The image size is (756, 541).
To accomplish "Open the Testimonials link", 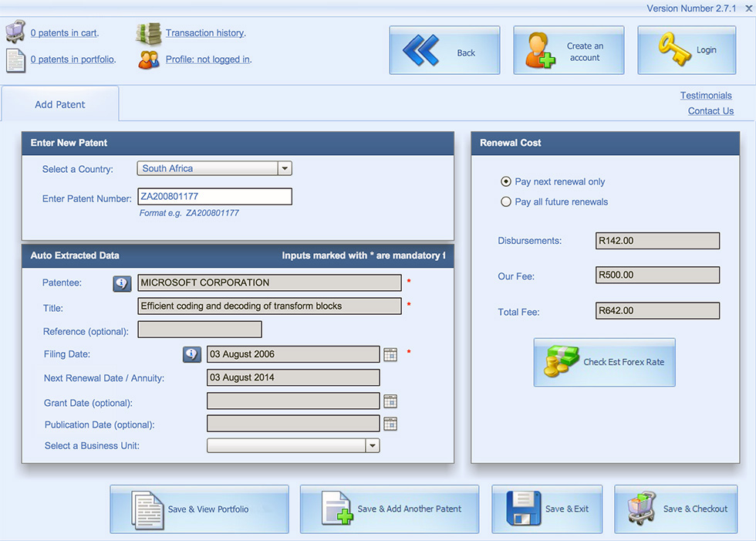I will [x=706, y=96].
